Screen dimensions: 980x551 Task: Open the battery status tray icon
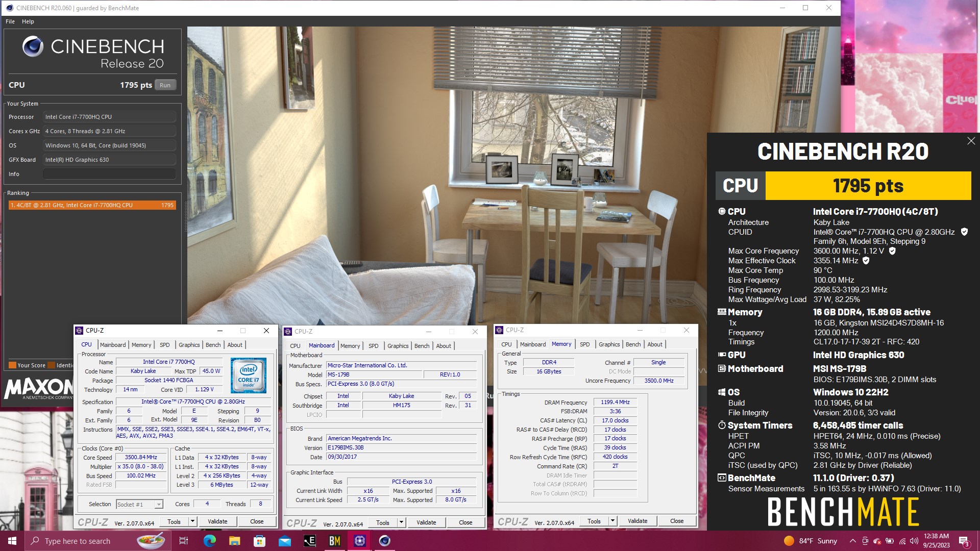pos(890,541)
